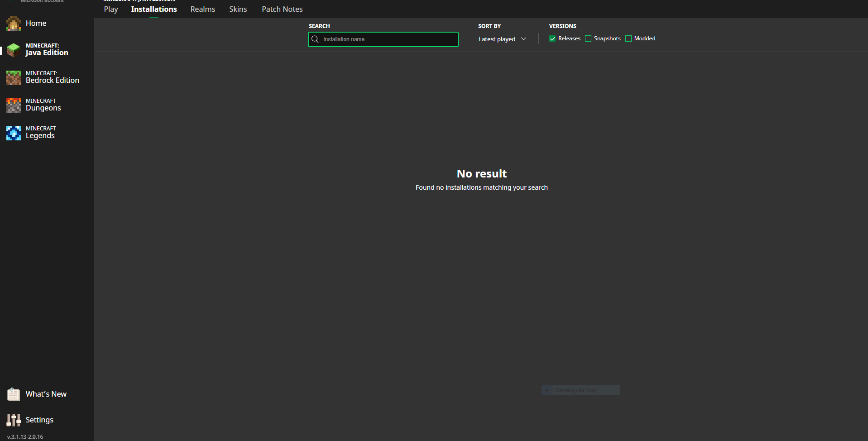This screenshot has width=868, height=441.
Task: Click the 'No result' heading
Action: (482, 173)
